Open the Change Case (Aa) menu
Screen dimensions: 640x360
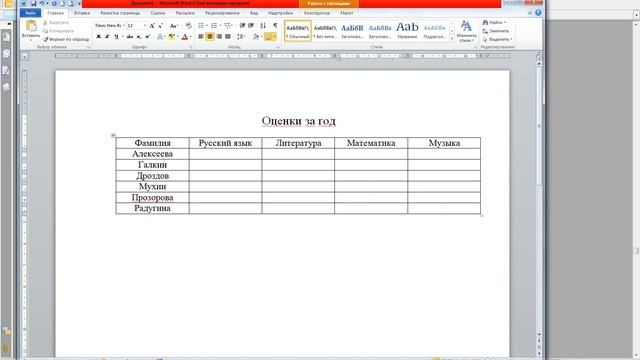click(174, 26)
